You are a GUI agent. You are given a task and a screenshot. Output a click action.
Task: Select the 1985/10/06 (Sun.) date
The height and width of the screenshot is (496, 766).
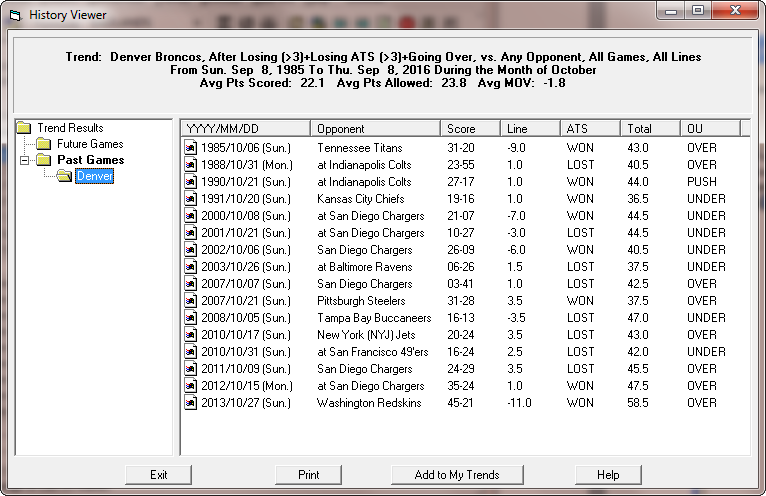[246, 148]
